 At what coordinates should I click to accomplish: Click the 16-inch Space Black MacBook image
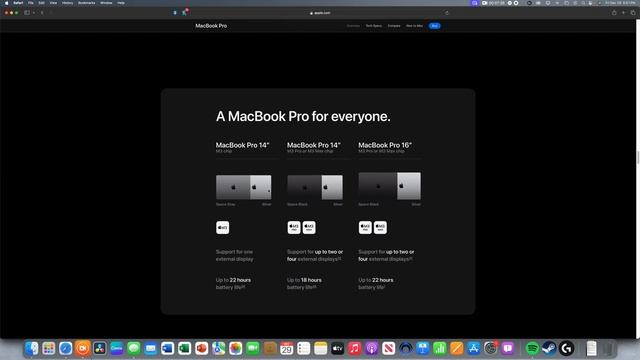coord(378,186)
